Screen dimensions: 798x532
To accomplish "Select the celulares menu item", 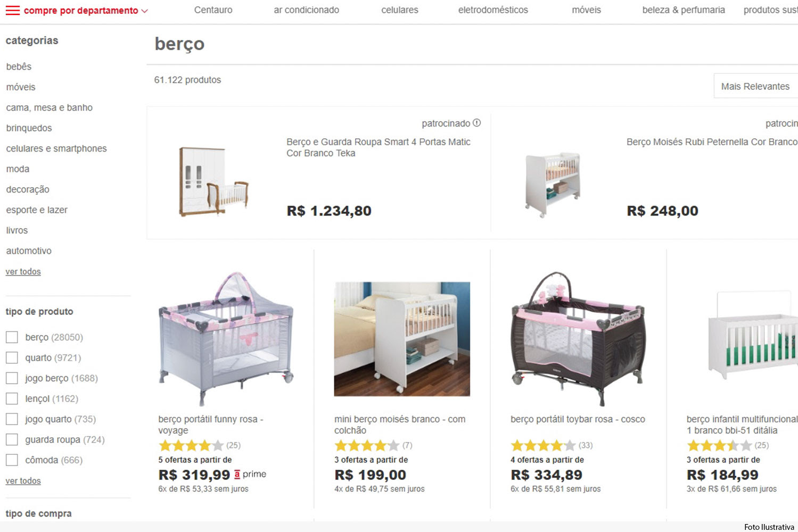I will point(400,10).
